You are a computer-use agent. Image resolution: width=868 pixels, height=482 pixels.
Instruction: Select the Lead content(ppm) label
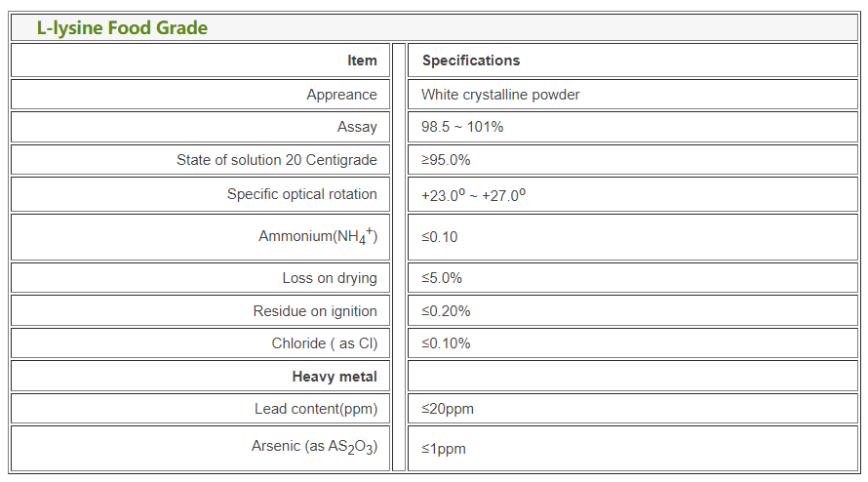pyautogui.click(x=316, y=409)
